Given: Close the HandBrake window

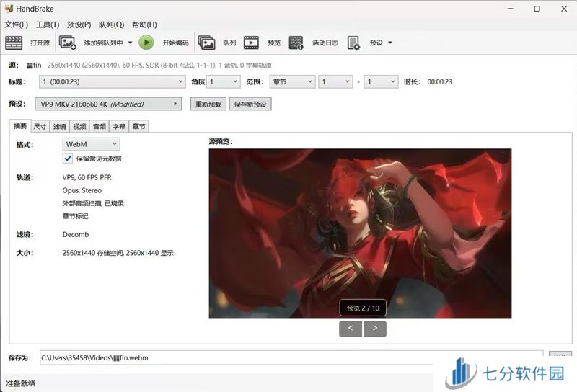Looking at the screenshot, I should pyautogui.click(x=564, y=9).
